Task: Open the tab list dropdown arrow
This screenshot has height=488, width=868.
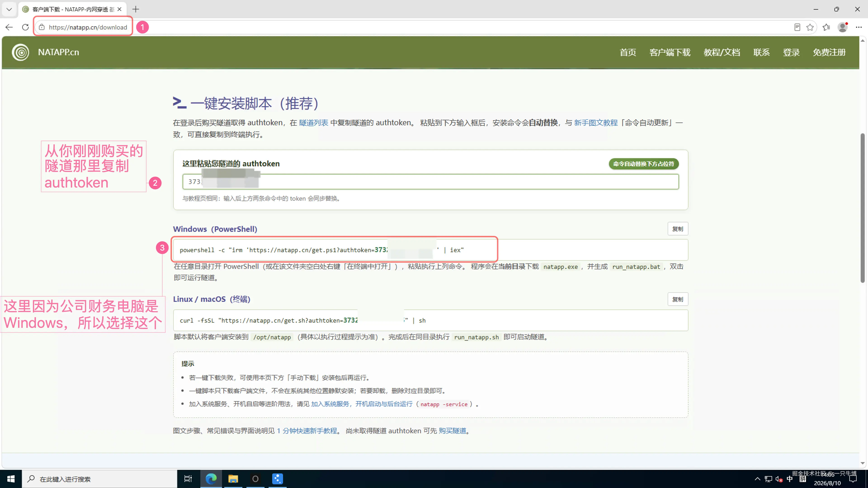Action: (9, 9)
